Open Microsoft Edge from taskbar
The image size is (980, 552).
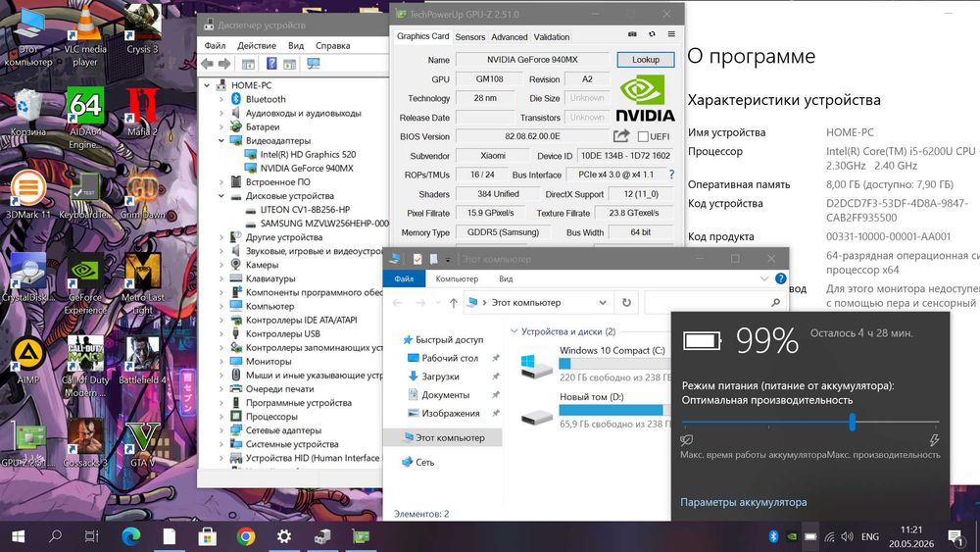click(x=130, y=536)
